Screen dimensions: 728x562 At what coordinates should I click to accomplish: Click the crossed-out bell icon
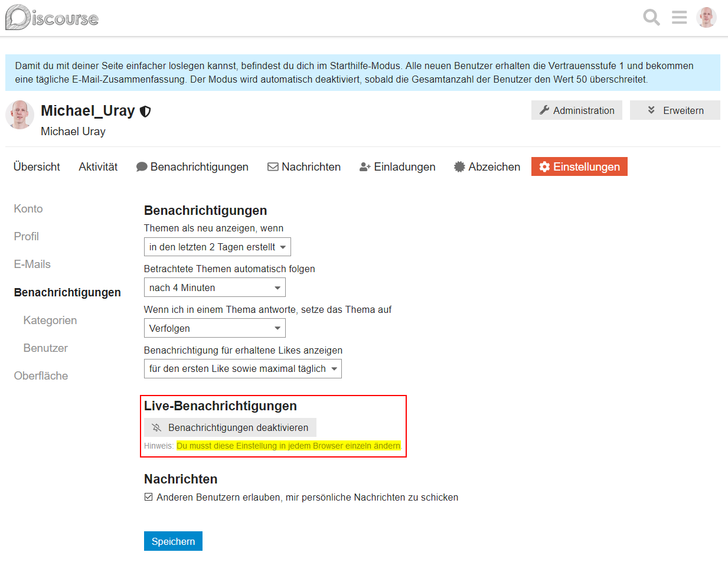pyautogui.click(x=156, y=427)
